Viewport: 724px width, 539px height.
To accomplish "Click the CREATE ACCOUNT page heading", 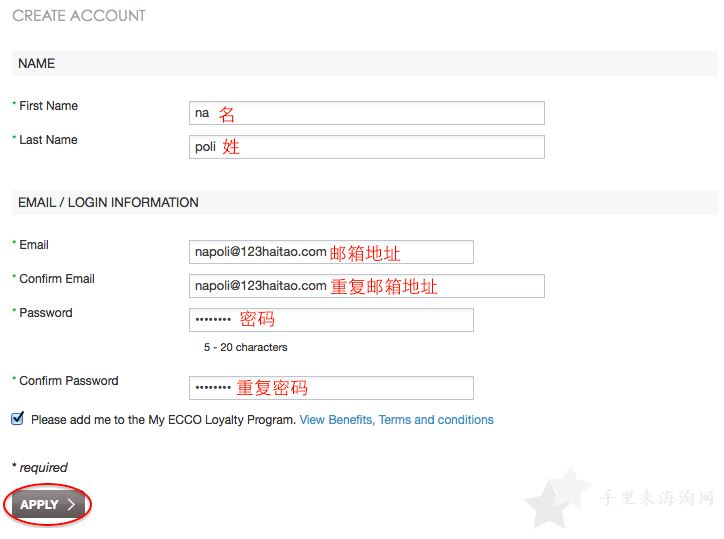I will (x=79, y=16).
